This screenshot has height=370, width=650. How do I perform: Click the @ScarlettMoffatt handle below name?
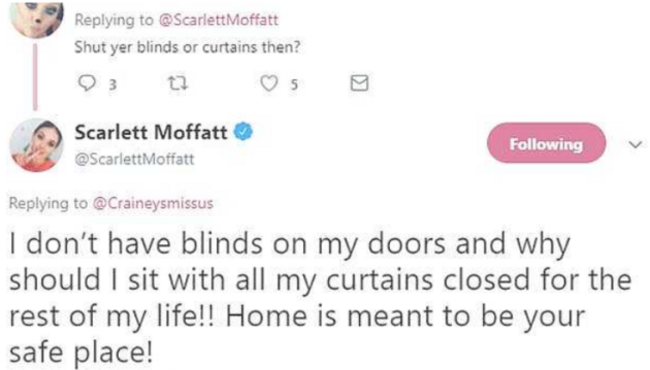[134, 159]
